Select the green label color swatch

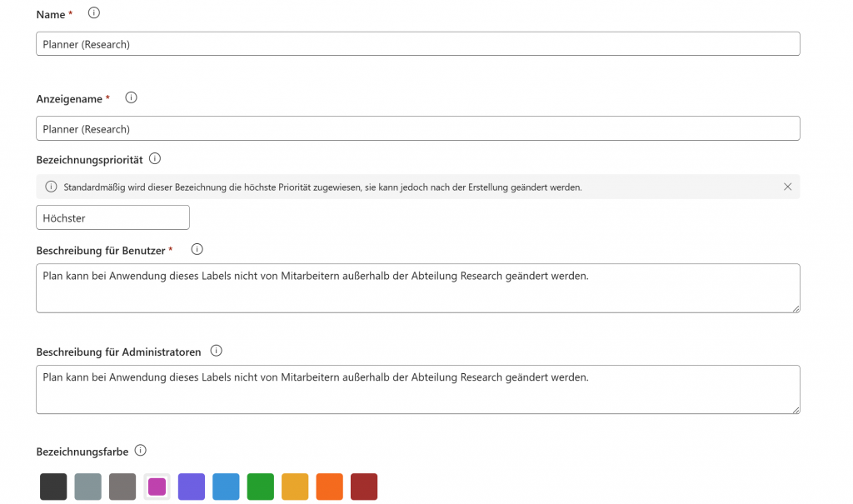pos(261,487)
